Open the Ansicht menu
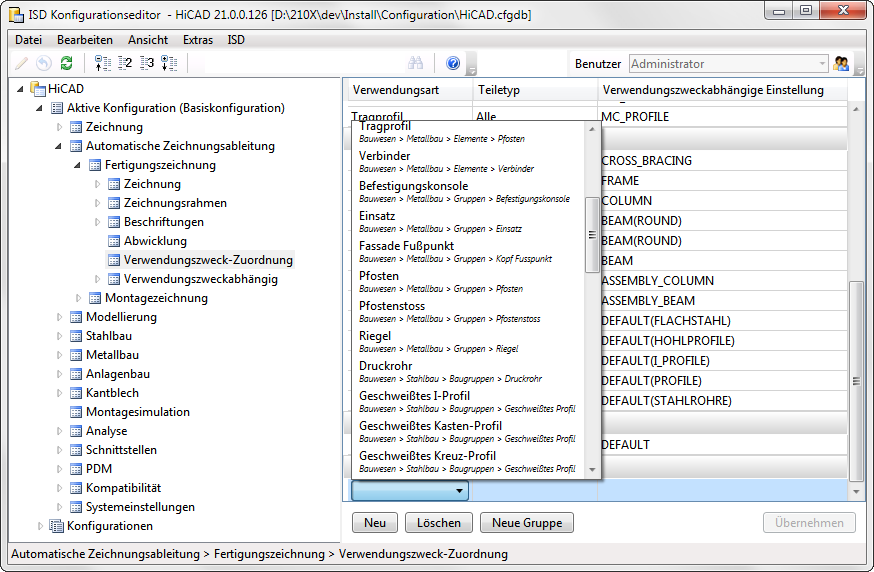 point(148,40)
